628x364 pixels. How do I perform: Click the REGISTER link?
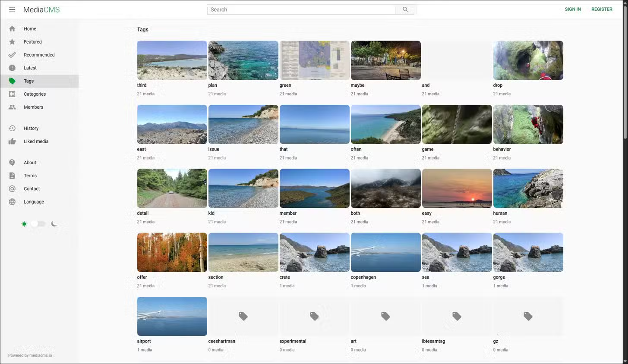pos(601,9)
